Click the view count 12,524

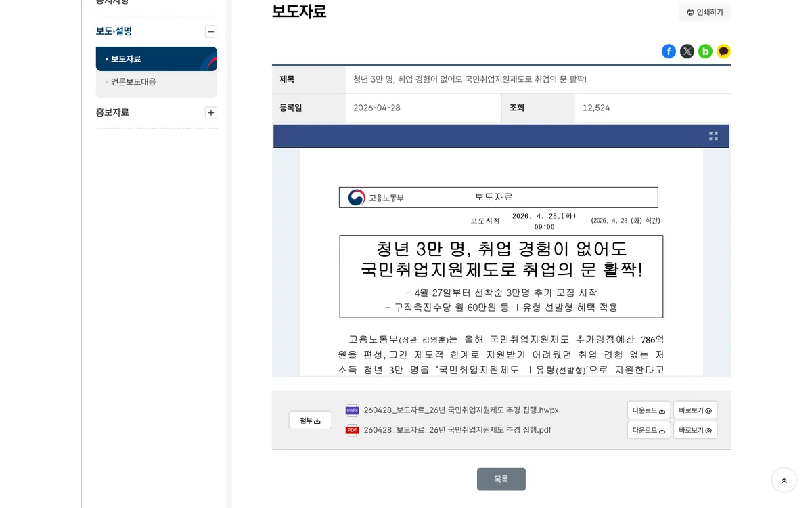click(596, 108)
